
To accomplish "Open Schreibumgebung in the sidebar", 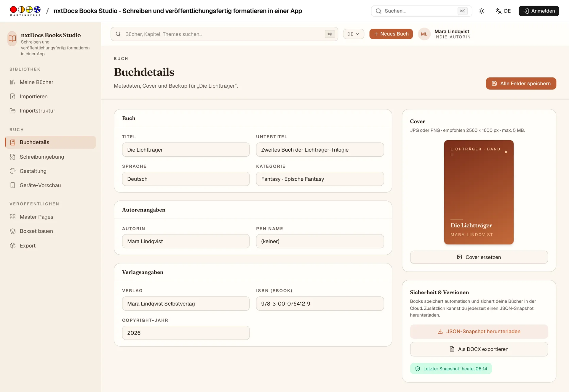I will (x=50, y=157).
